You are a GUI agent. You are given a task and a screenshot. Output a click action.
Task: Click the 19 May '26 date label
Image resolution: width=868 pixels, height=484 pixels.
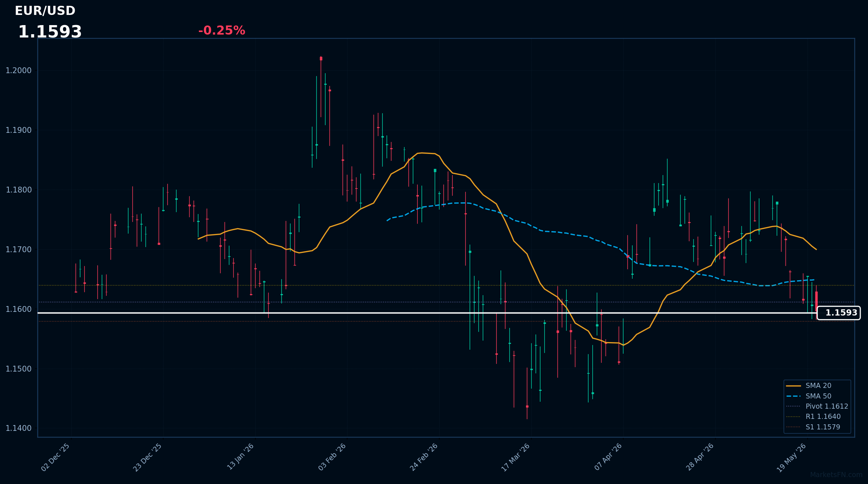(x=791, y=458)
